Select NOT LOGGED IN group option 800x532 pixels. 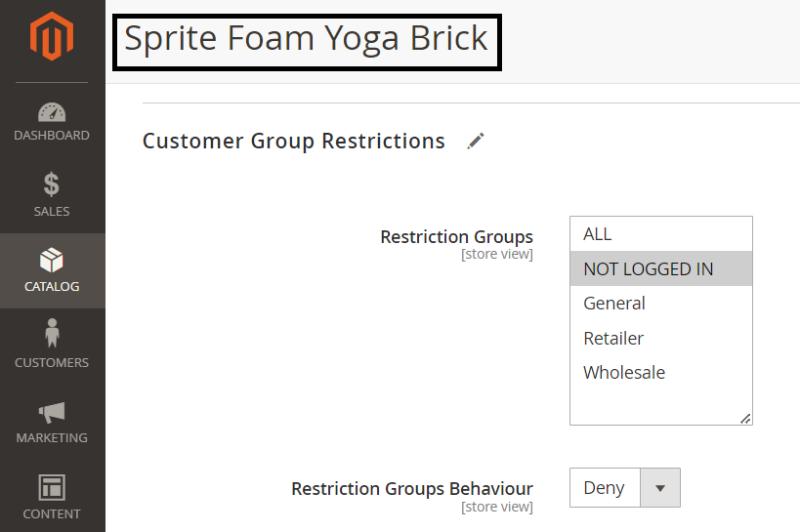point(649,268)
